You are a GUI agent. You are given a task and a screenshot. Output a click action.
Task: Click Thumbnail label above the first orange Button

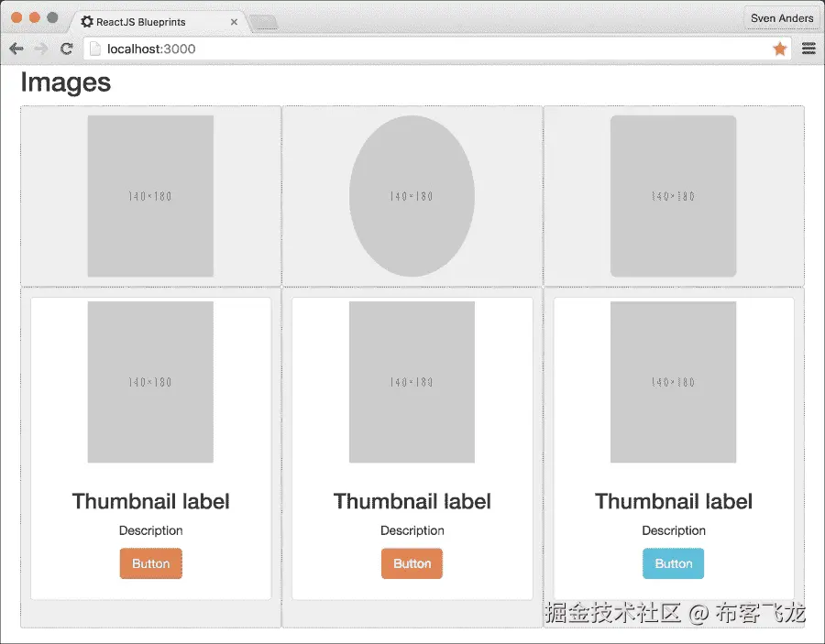tap(151, 501)
